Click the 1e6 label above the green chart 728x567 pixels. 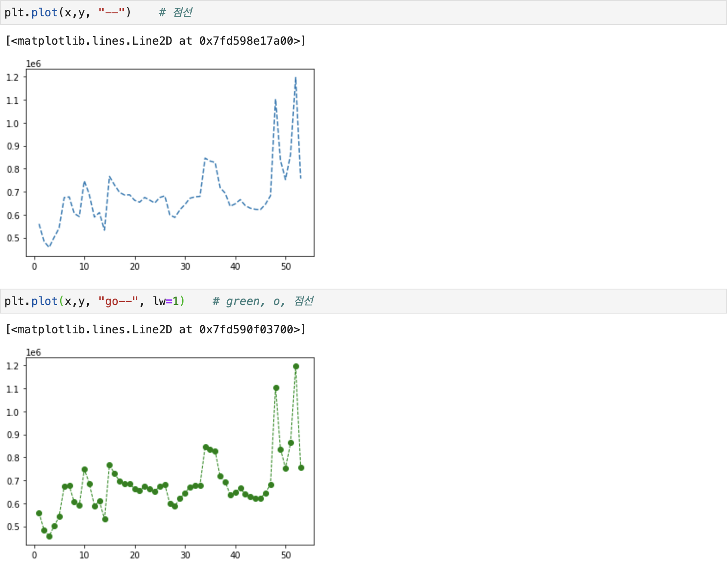(34, 353)
